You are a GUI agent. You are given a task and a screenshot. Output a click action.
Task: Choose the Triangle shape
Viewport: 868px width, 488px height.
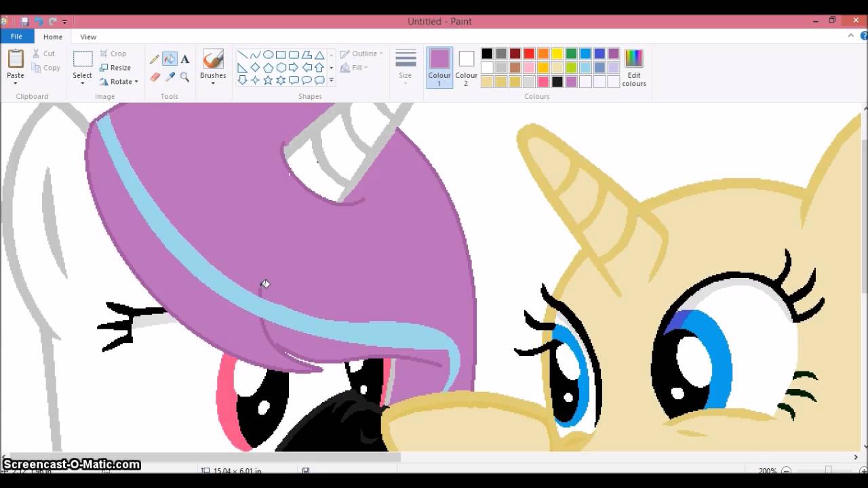(319, 55)
